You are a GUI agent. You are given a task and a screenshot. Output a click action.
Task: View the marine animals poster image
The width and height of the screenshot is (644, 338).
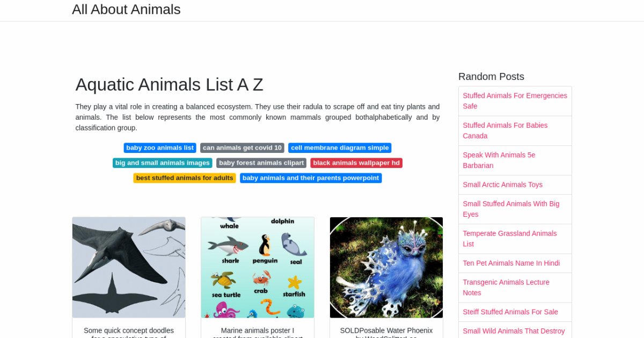click(x=258, y=267)
